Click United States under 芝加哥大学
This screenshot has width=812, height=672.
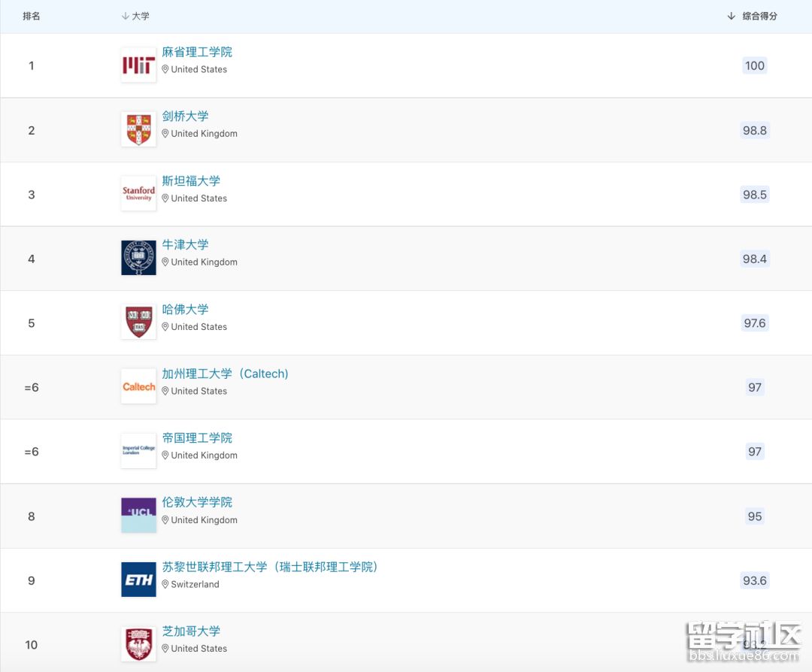tap(198, 648)
